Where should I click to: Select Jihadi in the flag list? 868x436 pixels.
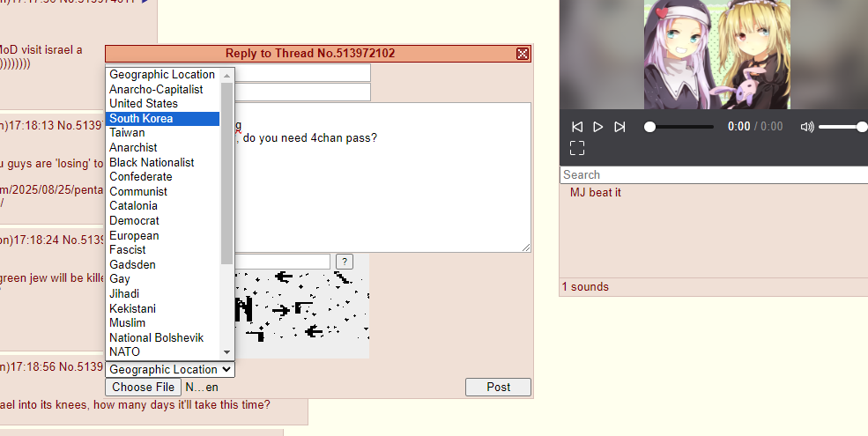(163, 294)
